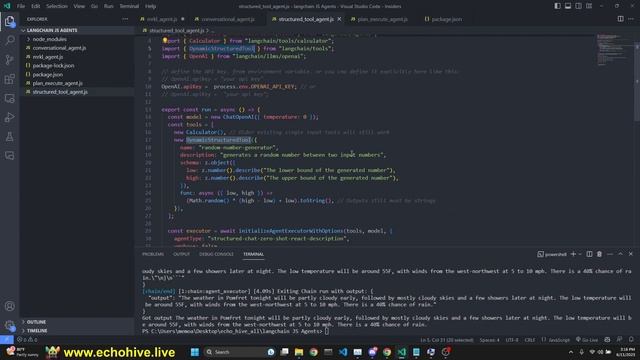This screenshot has height=360, width=640.
Task: Open terminal panel more actions ellipsis
Action: pos(610,254)
